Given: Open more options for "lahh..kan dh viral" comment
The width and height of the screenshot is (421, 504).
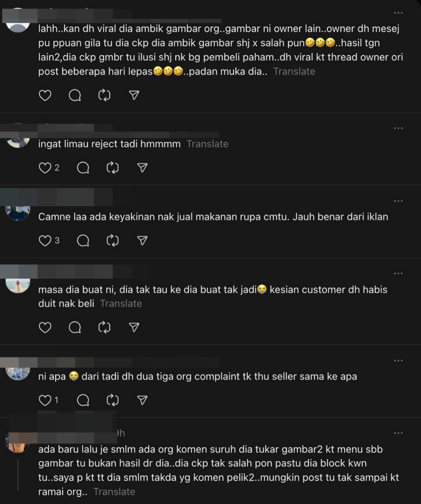Looking at the screenshot, I should (398, 13).
